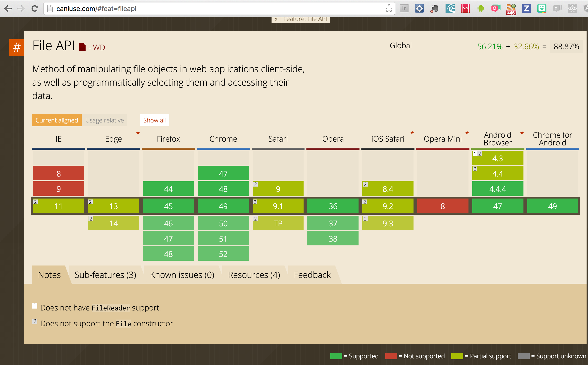Click the Edge 14 cell
588x365 pixels.
coord(113,223)
